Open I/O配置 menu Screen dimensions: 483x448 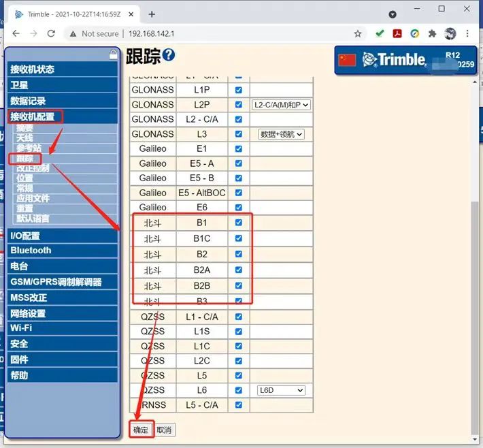tap(63, 236)
